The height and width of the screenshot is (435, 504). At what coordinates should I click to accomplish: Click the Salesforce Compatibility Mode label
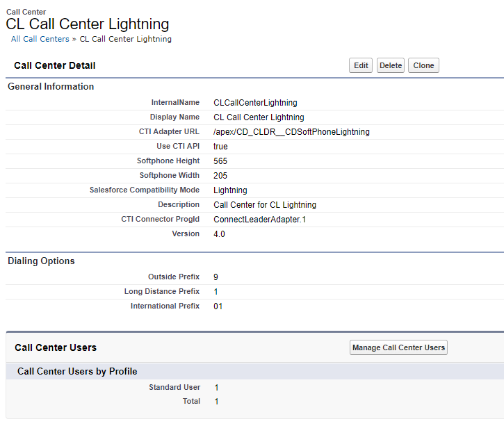(x=145, y=190)
